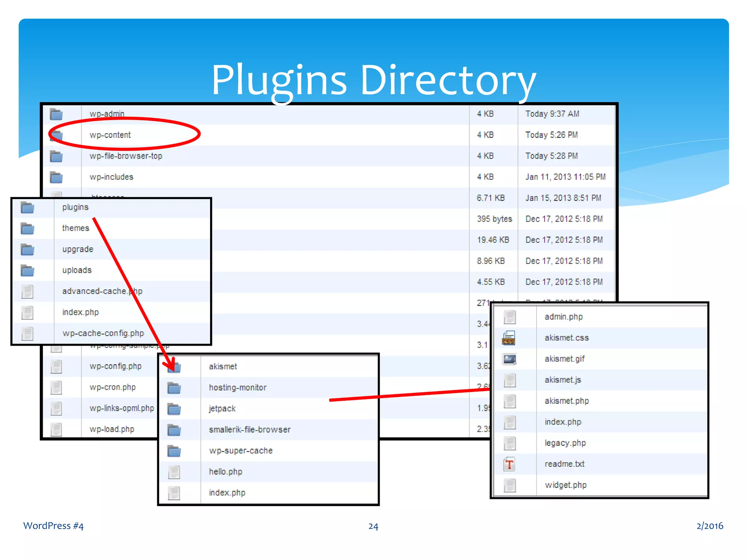Click the upgrade folder icon
747x560 pixels.
point(27,249)
